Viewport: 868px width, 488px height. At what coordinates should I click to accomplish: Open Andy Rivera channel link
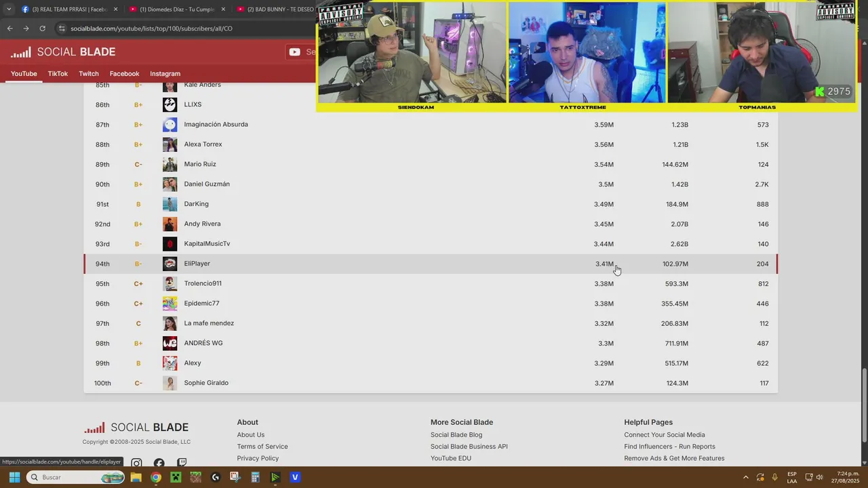[202, 224]
